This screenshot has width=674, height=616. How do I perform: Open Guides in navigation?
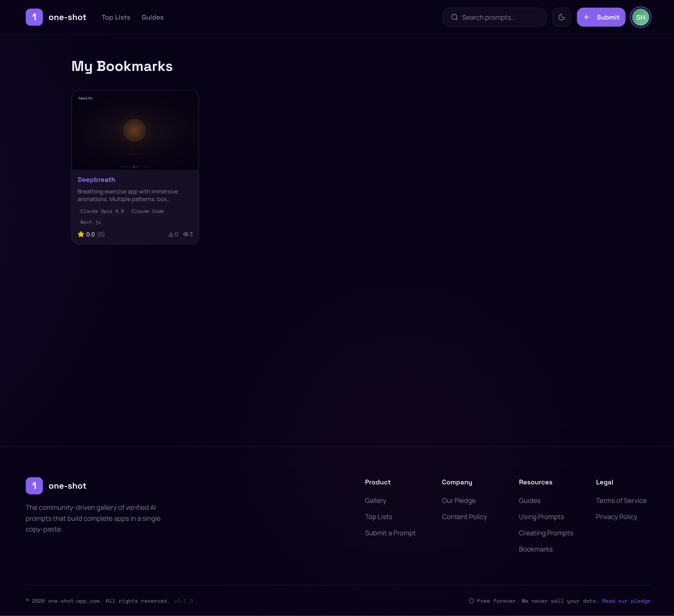click(x=153, y=17)
